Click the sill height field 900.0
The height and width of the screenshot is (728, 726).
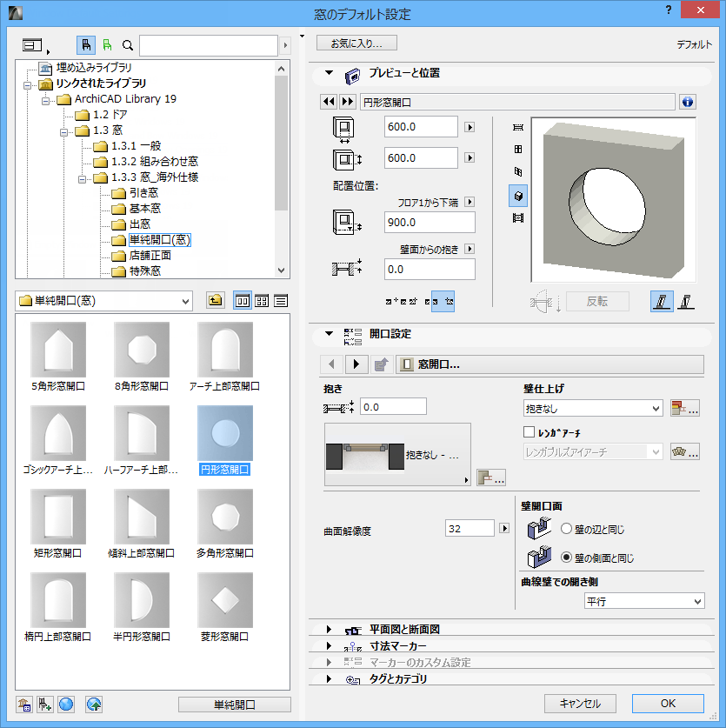(430, 223)
